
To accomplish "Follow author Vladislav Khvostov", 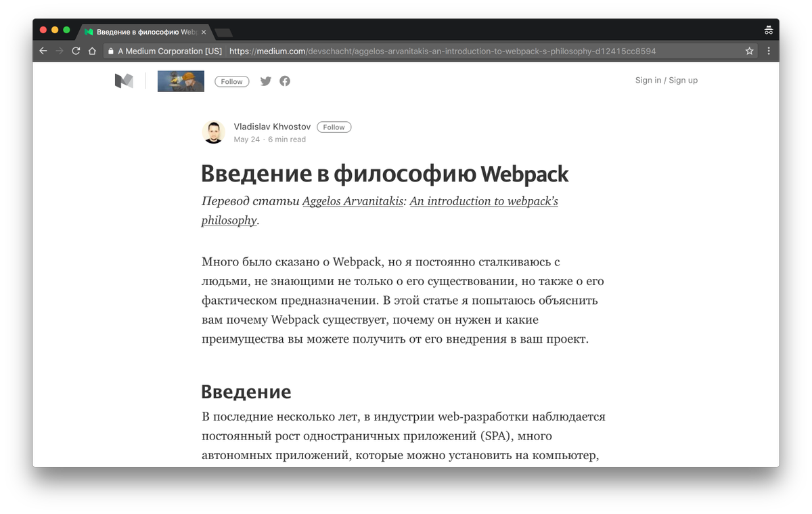I will click(334, 127).
